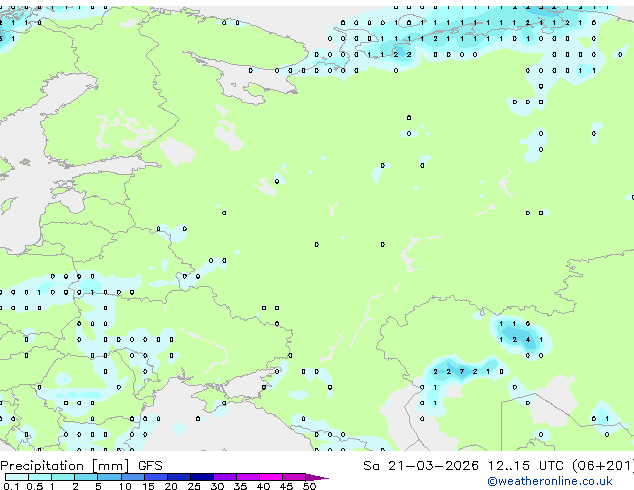Pick the 45–50 mm legend color swatch
The image size is (634, 490).
click(294, 477)
